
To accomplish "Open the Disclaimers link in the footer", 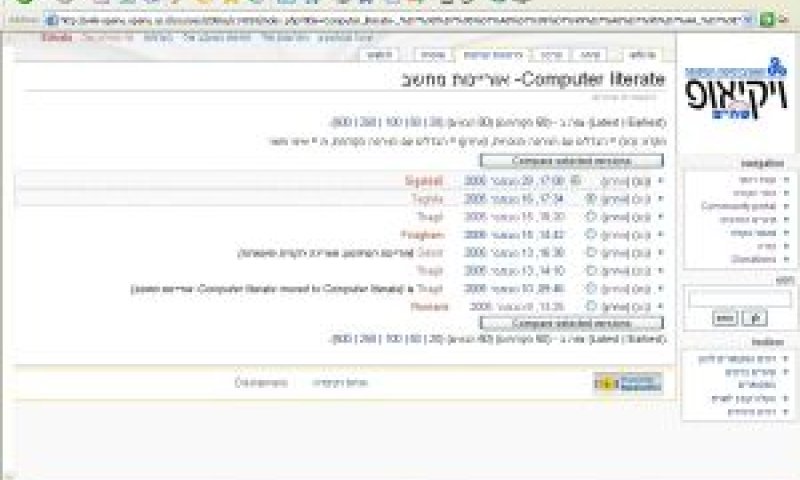I will pos(261,383).
